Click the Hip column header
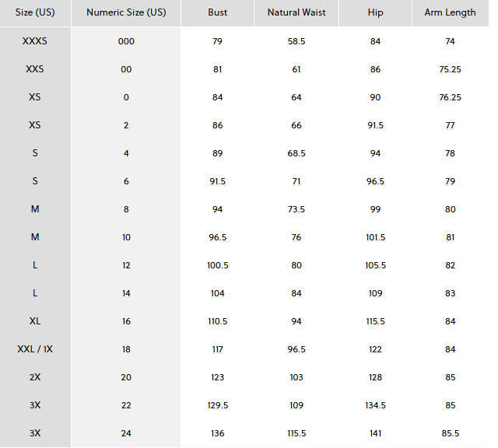This screenshot has width=498, height=448. (x=376, y=12)
